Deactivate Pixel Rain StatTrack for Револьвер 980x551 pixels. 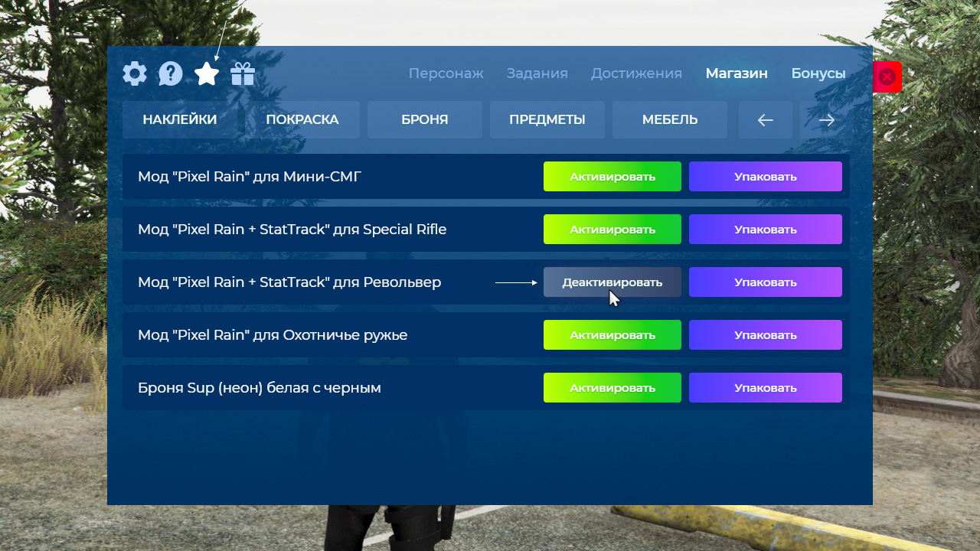(612, 282)
